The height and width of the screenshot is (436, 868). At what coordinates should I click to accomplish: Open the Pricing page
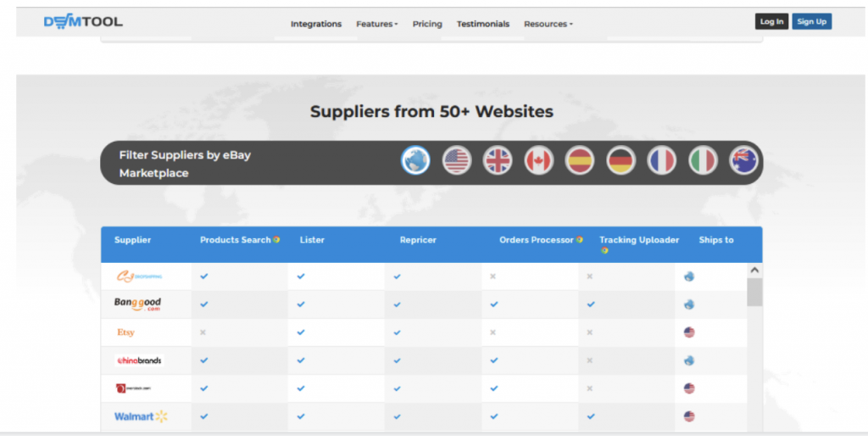427,24
